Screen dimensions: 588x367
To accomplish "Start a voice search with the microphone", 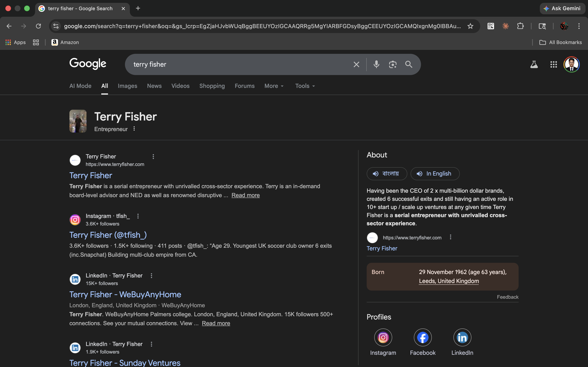I will pyautogui.click(x=376, y=64).
